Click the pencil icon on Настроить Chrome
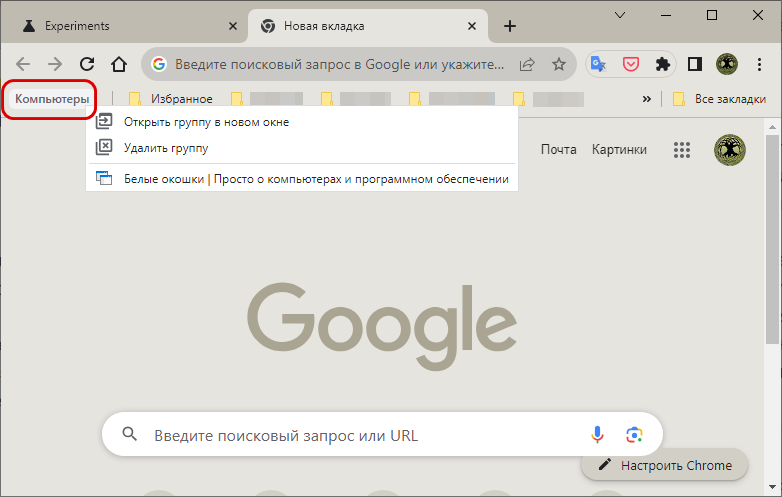 point(604,465)
